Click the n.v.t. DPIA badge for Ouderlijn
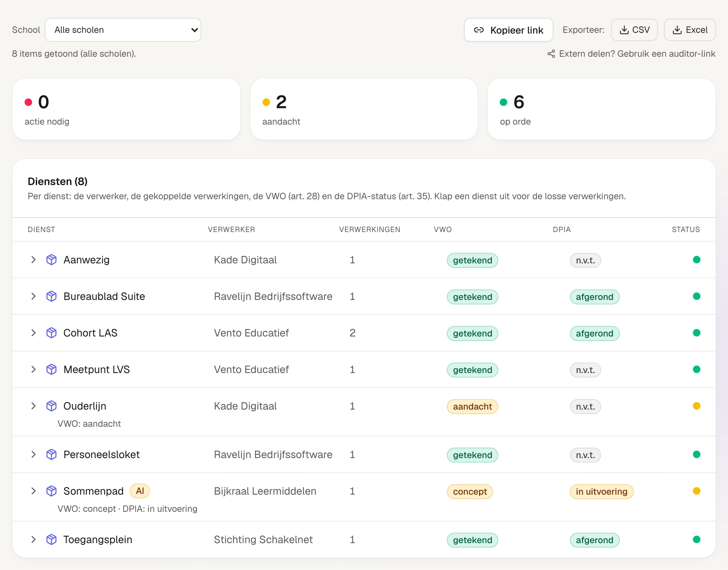 (585, 406)
